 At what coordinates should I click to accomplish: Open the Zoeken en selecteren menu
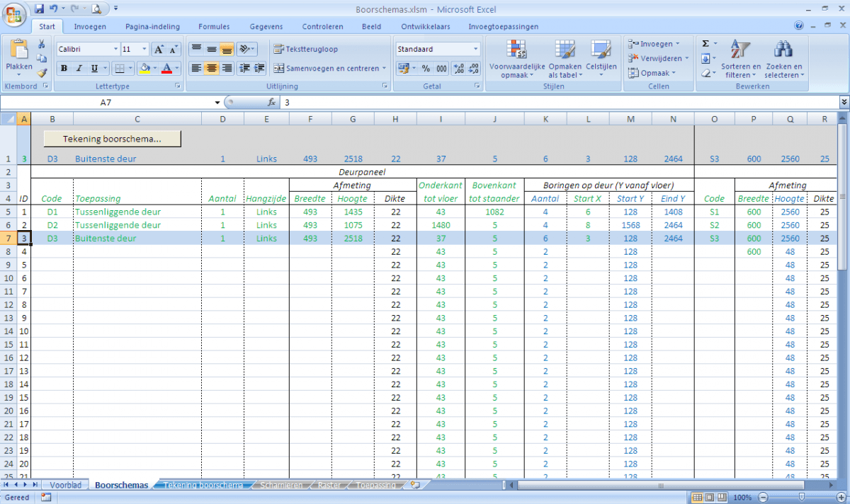(x=783, y=59)
